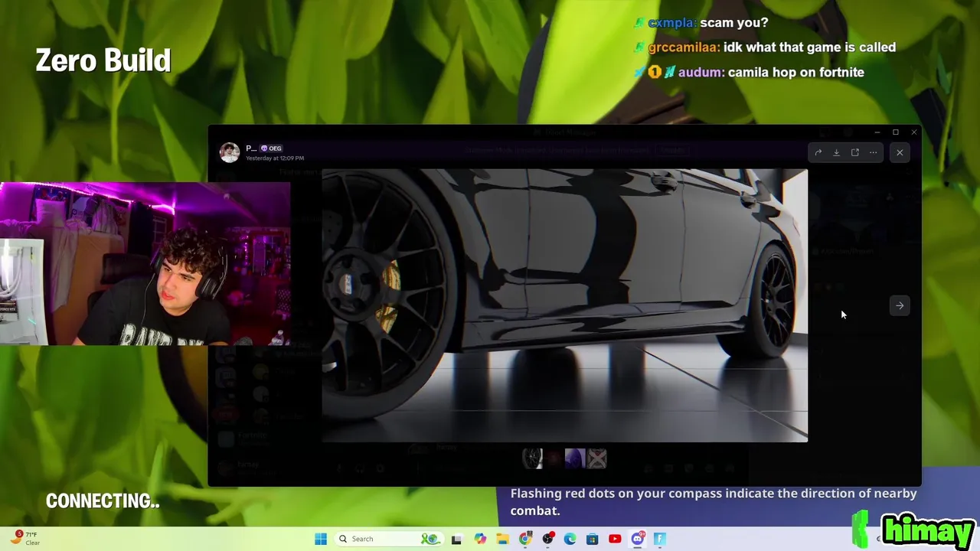Viewport: 980px width, 551px height.
Task: Switch to Google Chrome on the taskbar
Action: (x=525, y=539)
